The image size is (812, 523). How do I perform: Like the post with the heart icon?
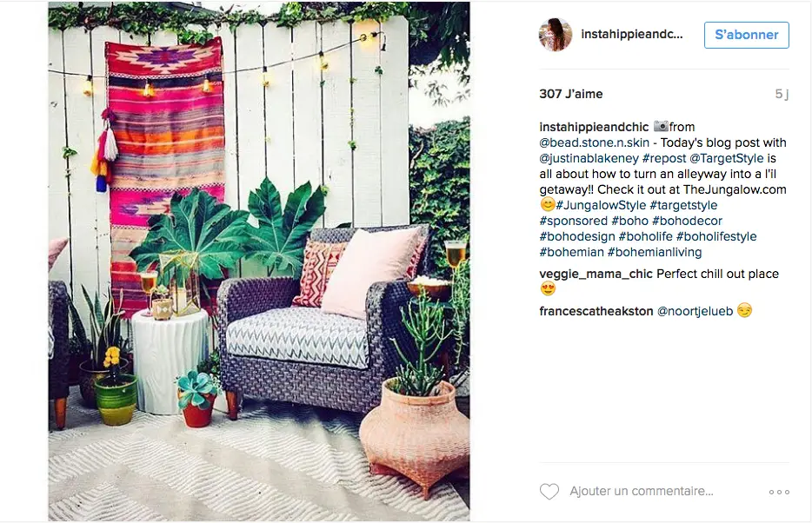549,492
